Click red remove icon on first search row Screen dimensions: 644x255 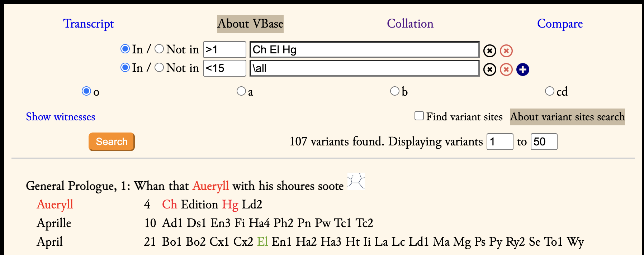click(506, 51)
